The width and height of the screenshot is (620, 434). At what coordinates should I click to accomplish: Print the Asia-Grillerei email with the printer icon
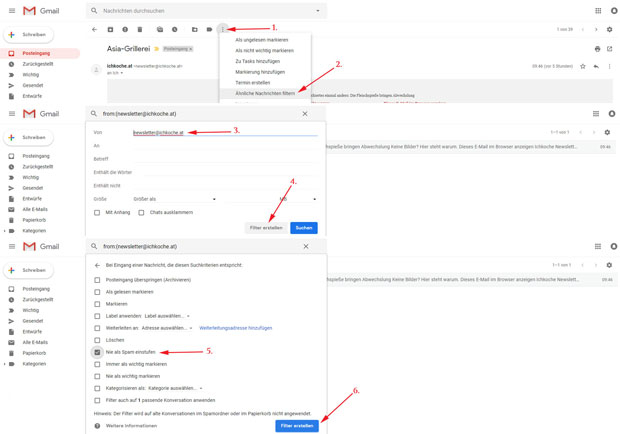(597, 48)
